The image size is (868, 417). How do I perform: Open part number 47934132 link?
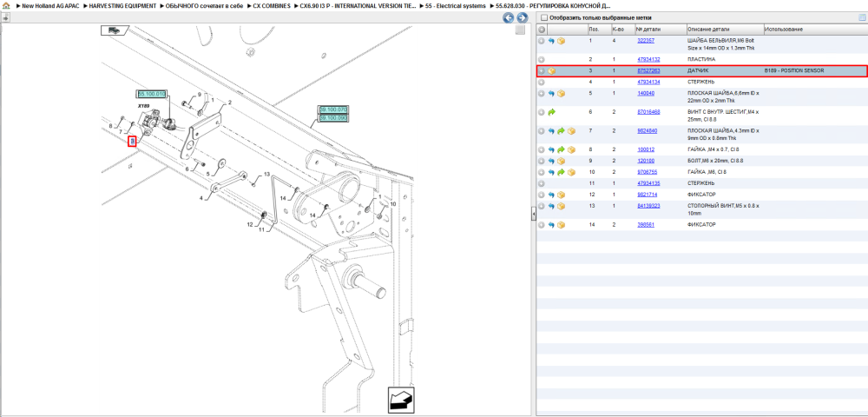click(648, 59)
